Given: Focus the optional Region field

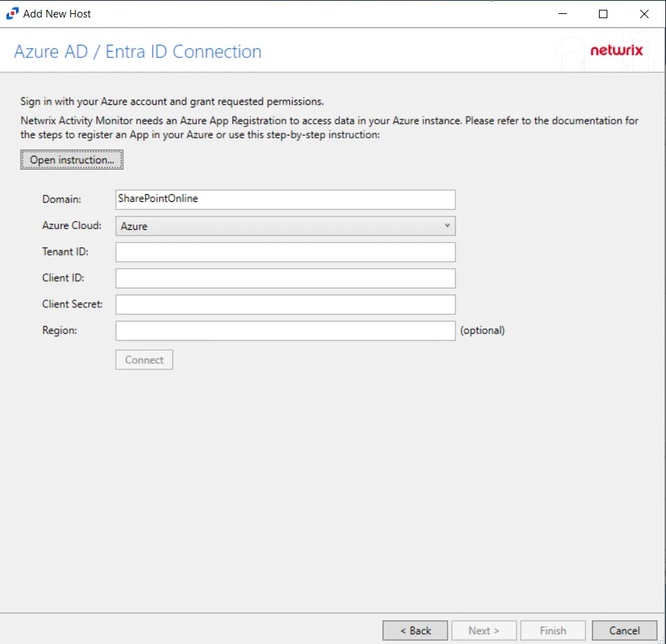Looking at the screenshot, I should (286, 330).
